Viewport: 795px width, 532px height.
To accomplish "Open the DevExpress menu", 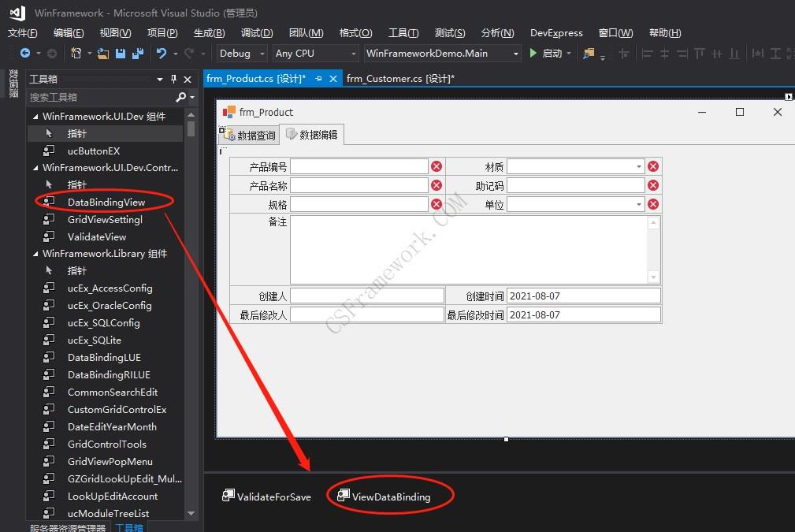I will pyautogui.click(x=556, y=32).
